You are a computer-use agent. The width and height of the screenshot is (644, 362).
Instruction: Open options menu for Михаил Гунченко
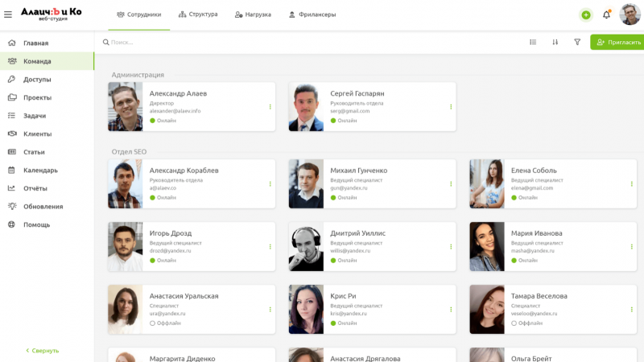tap(451, 183)
